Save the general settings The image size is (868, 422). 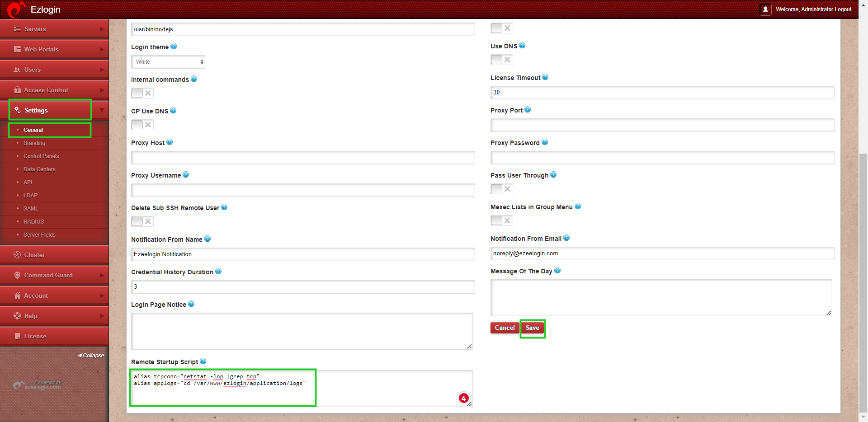pos(532,328)
